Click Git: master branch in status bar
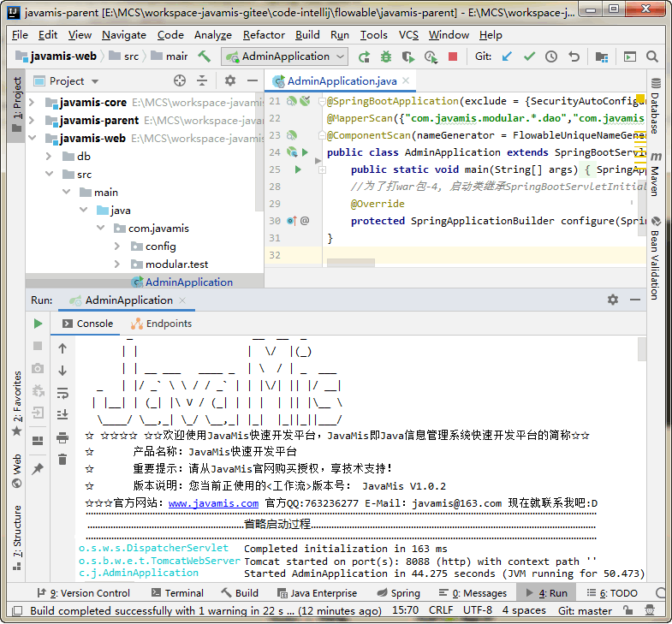Image resolution: width=672 pixels, height=624 pixels. 585,610
